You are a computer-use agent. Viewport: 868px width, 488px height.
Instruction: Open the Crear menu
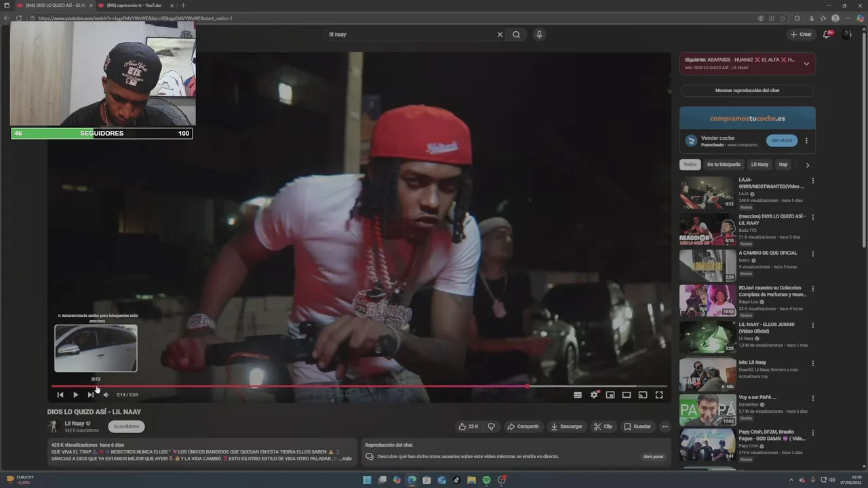801,35
